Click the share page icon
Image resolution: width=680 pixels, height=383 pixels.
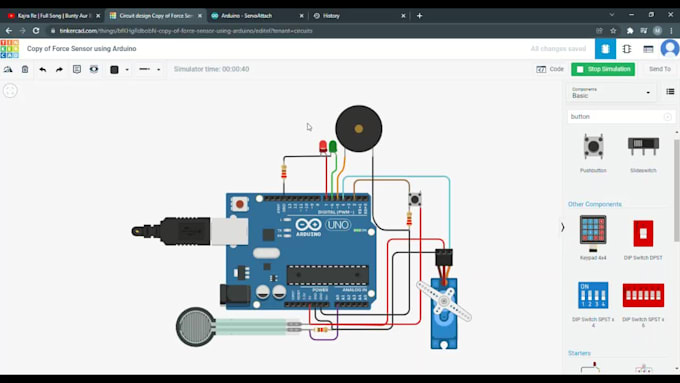599,31
